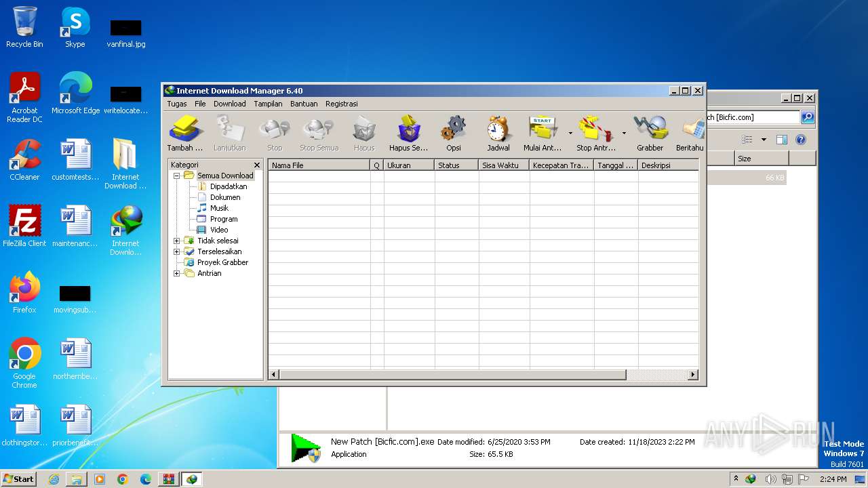Click left arrow of horizontal scrollbar
Screen dimensions: 868x488
274,374
